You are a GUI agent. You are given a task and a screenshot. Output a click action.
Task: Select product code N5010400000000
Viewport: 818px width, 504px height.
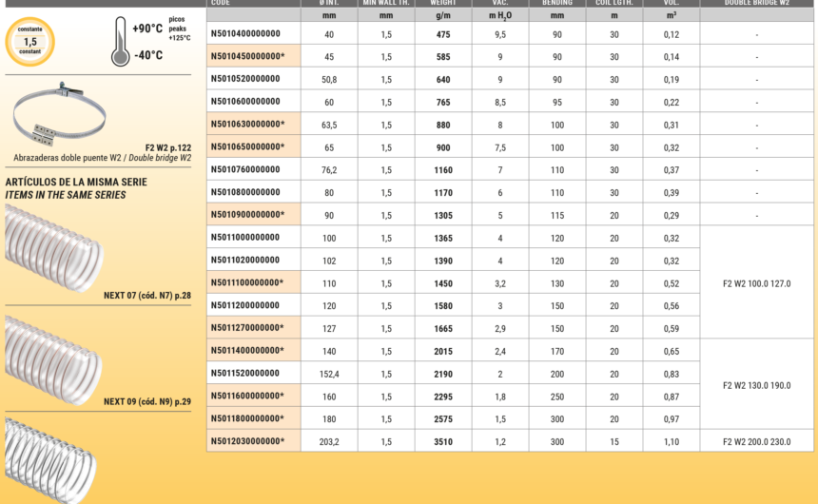245,33
